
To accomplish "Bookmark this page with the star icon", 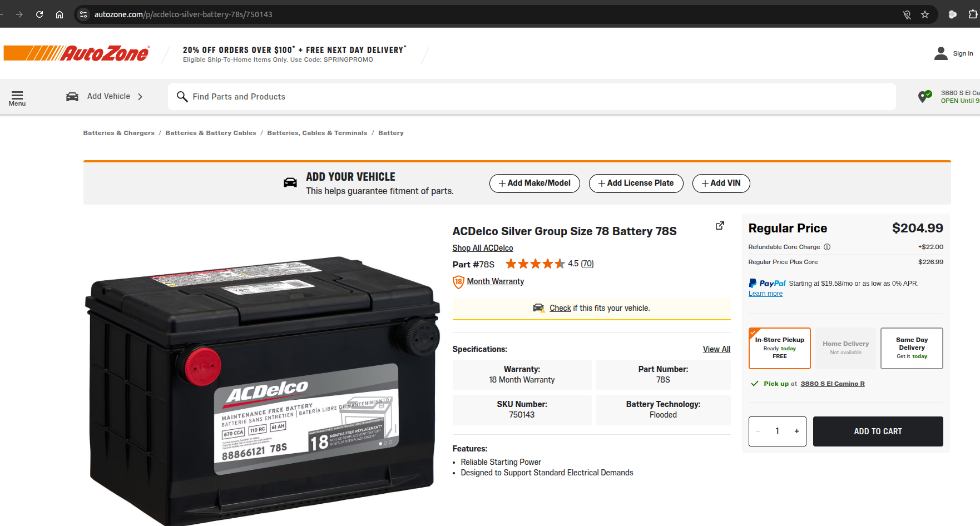I will pyautogui.click(x=925, y=14).
